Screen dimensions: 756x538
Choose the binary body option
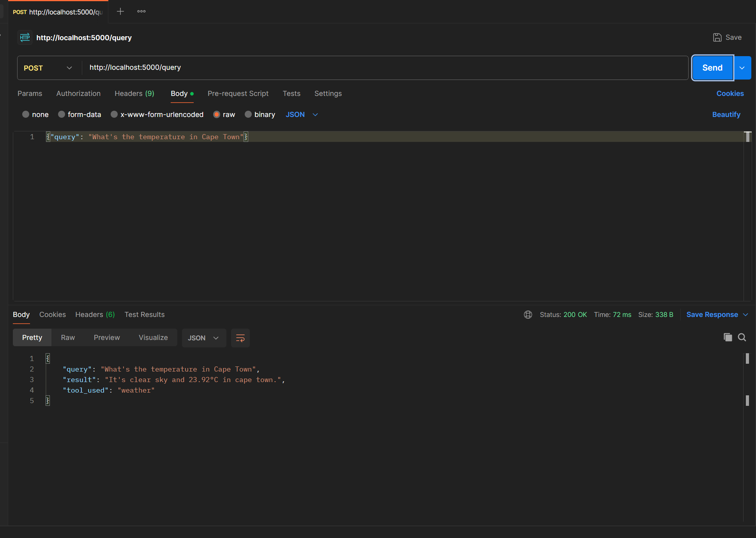[x=248, y=115]
